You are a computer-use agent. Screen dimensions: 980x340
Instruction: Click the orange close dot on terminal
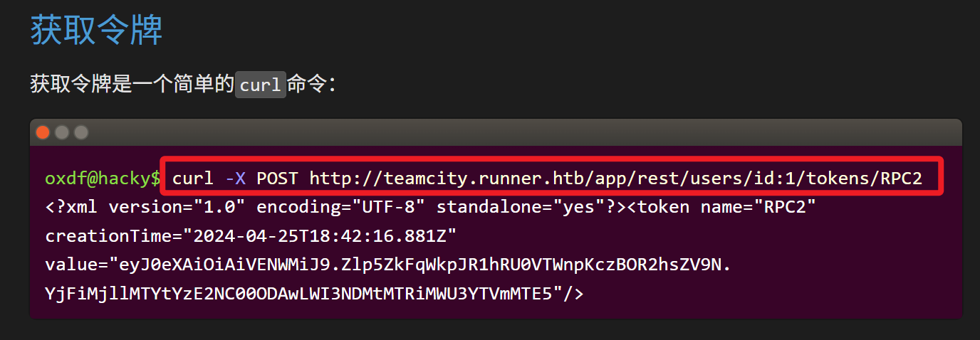pyautogui.click(x=43, y=132)
